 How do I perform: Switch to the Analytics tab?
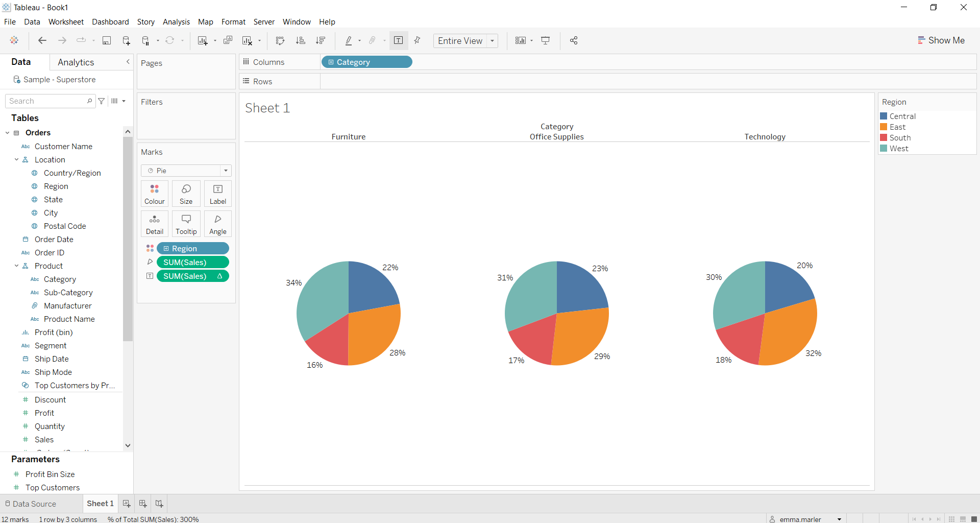pos(76,62)
